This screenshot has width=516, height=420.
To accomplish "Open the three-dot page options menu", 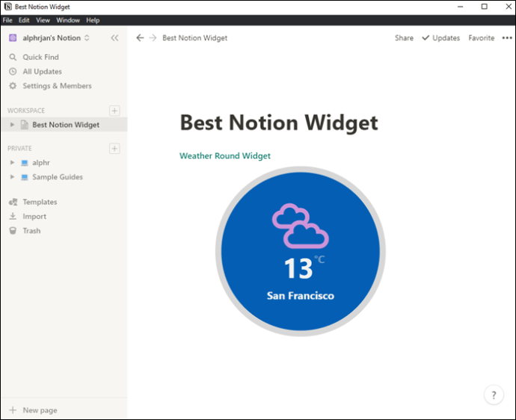I will pos(507,38).
